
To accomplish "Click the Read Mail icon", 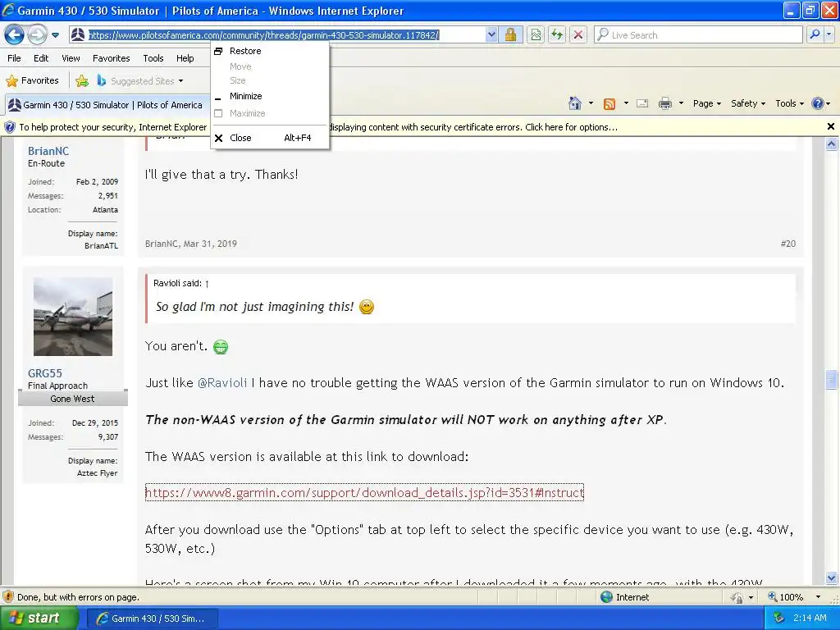I will point(642,103).
